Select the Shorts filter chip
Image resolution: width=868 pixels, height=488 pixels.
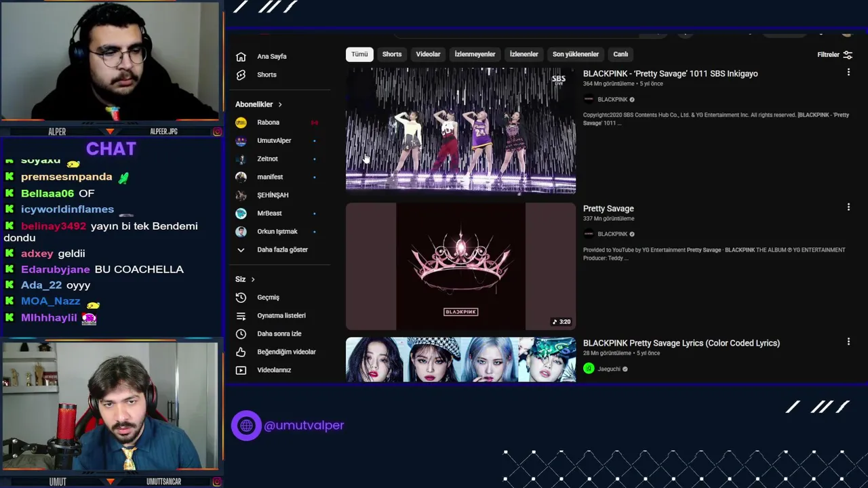pyautogui.click(x=392, y=54)
